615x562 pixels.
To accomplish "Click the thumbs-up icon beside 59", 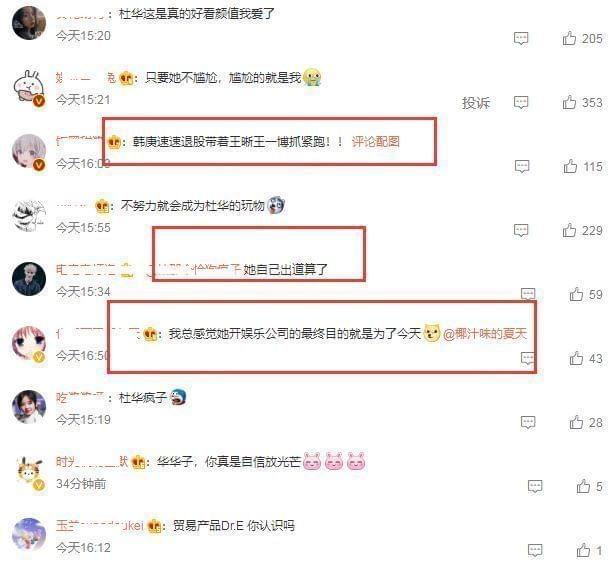I will pyautogui.click(x=576, y=294).
